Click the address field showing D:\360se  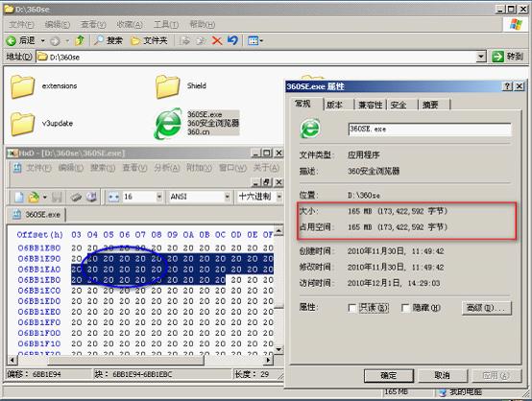(x=256, y=57)
